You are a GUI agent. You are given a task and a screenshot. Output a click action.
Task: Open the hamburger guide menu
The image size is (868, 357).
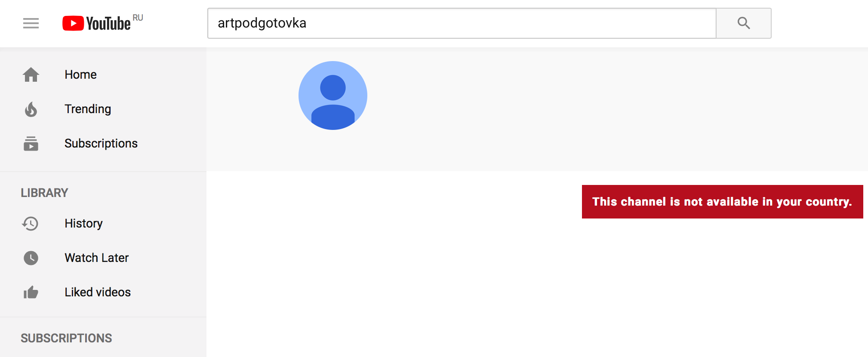31,23
